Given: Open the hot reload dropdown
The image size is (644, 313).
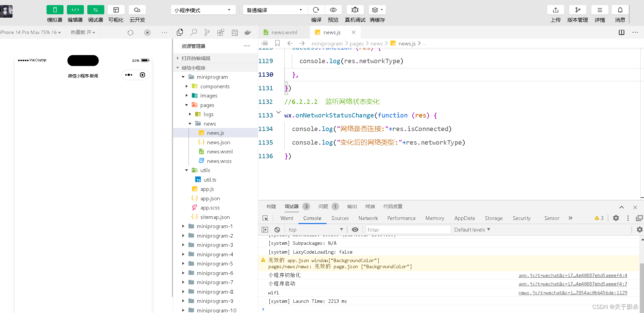Looking at the screenshot, I should pos(83,32).
